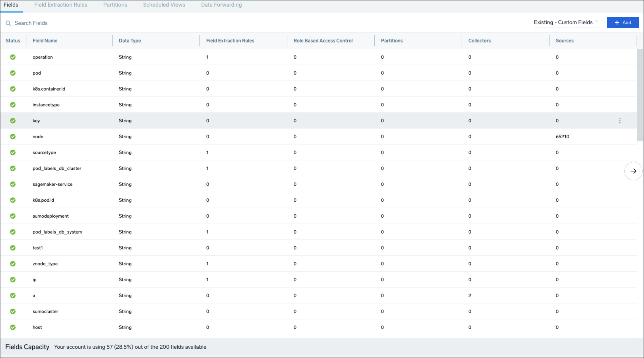Click the plus icon inside the Add button
The width and height of the screenshot is (644, 358).
(x=617, y=23)
